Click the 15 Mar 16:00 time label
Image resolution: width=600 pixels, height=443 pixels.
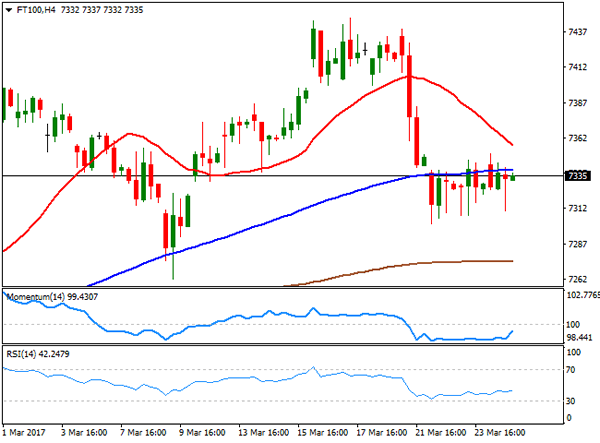tap(323, 433)
